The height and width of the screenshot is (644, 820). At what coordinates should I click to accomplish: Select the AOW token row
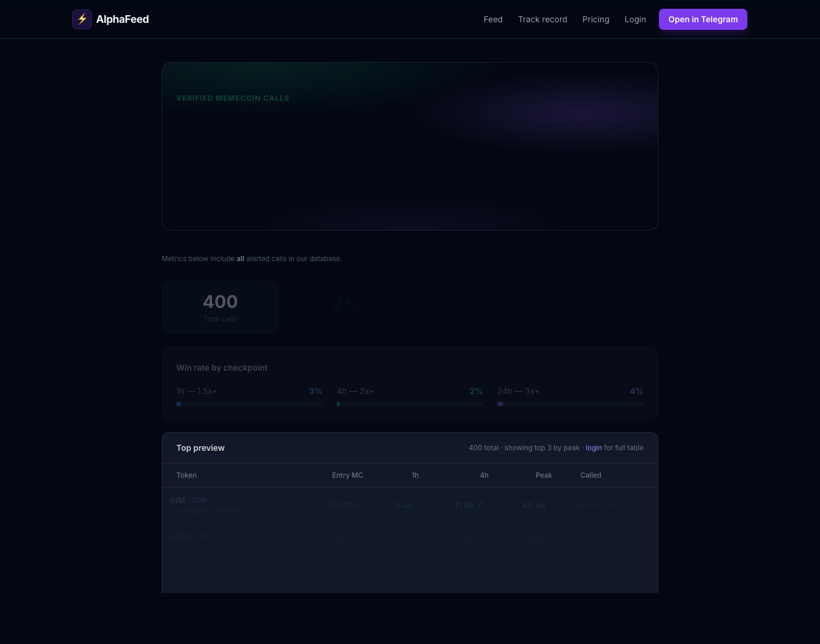pos(410,541)
